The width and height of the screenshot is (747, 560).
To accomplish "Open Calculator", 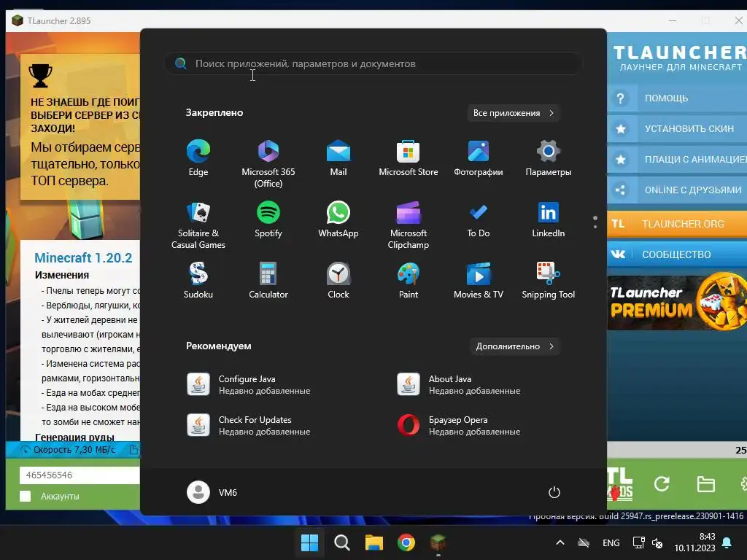I will click(268, 281).
